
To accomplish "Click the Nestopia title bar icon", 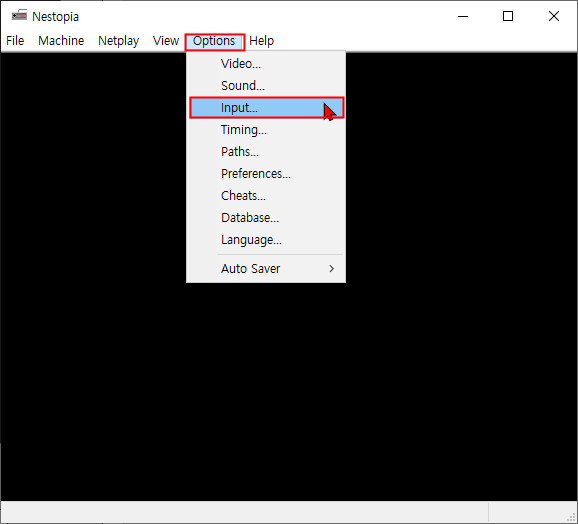I will tap(19, 16).
